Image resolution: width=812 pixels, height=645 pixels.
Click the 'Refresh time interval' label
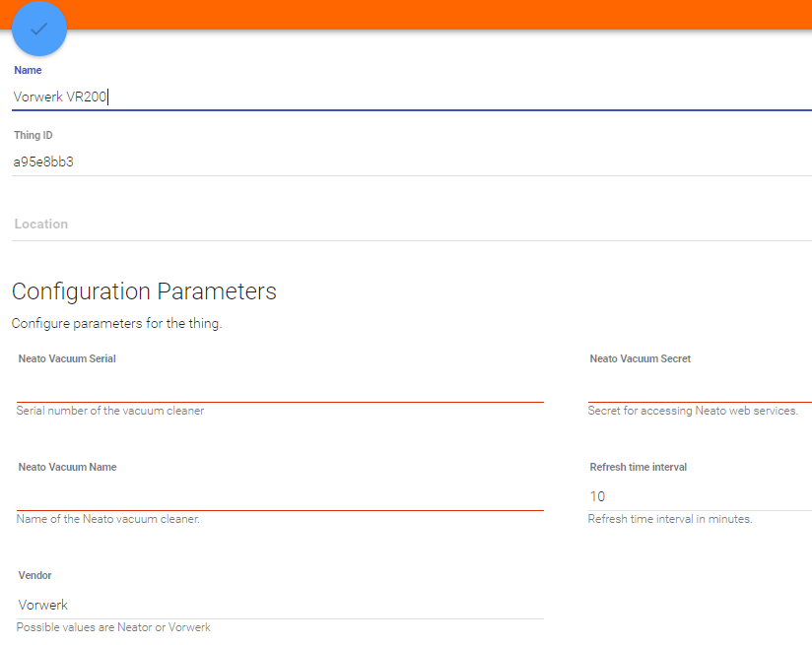[639, 467]
